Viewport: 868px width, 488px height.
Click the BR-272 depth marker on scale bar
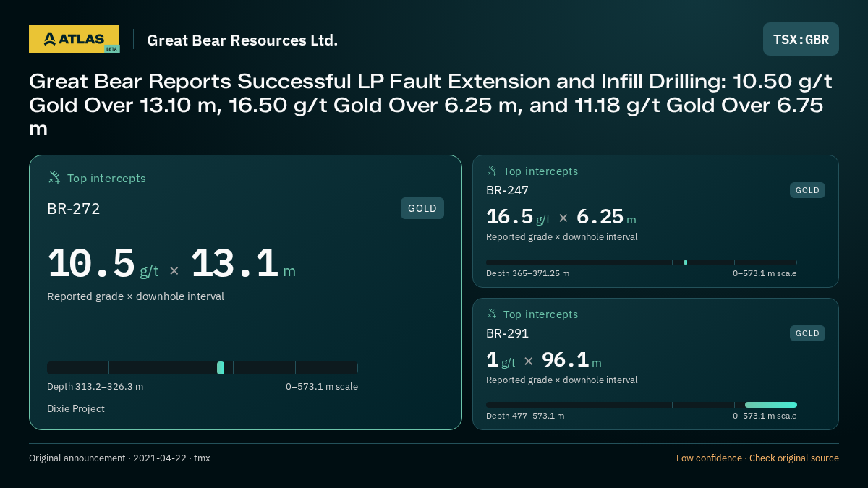tap(221, 368)
